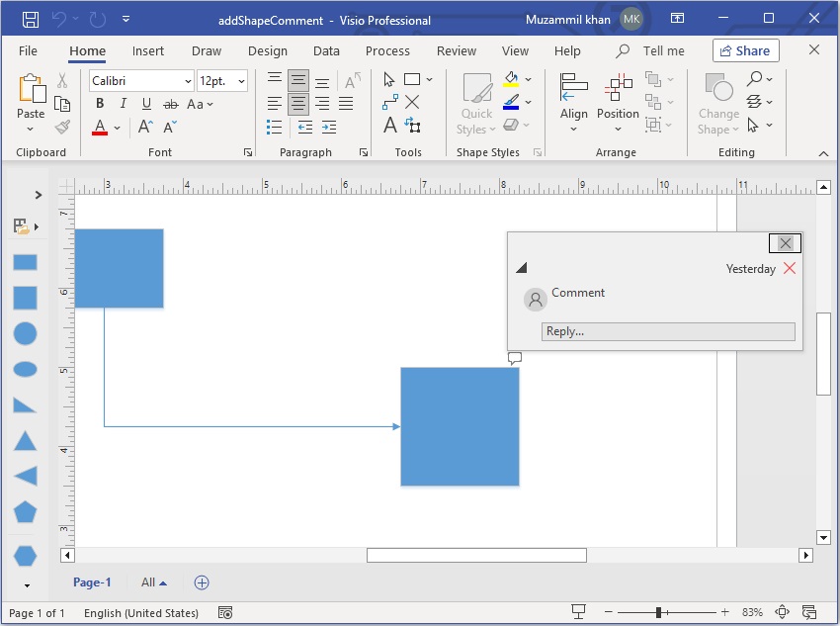840x626 pixels.
Task: Expand the 12pt. font size dropdown
Action: coord(243,81)
